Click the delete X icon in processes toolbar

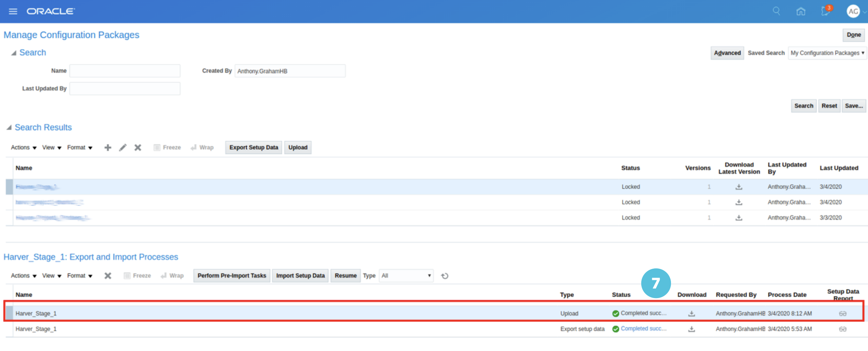(x=108, y=276)
